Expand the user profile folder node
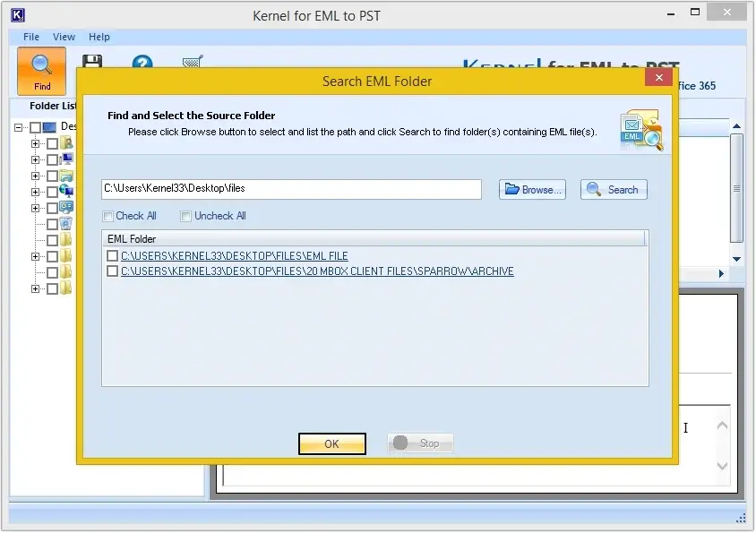756x533 pixels. pyautogui.click(x=35, y=143)
